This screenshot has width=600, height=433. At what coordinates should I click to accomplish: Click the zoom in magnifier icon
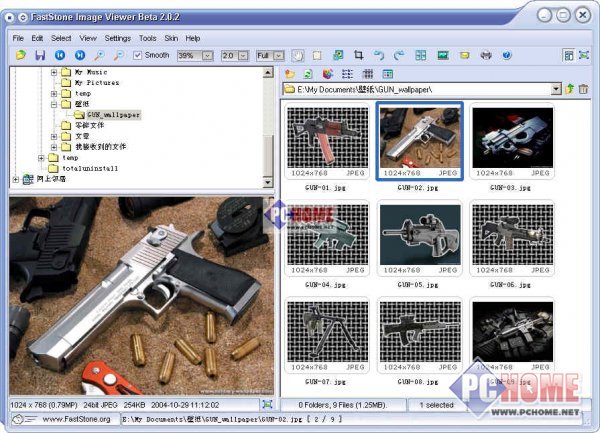click(99, 55)
